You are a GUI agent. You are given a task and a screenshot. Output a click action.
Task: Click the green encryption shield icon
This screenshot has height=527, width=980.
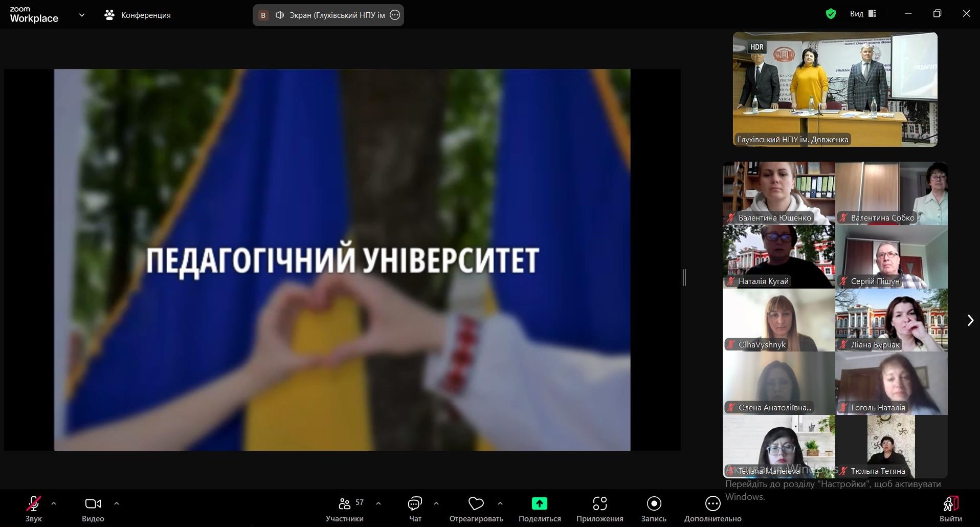(x=831, y=14)
